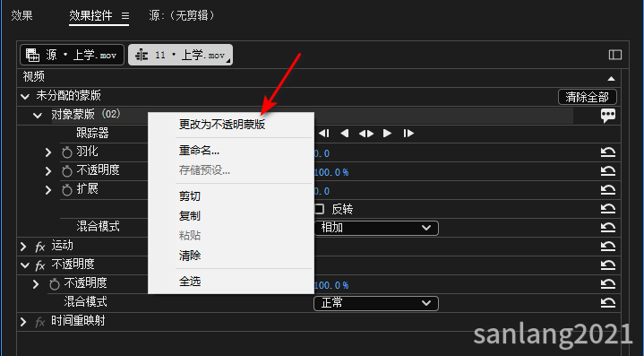Select the 11 · 上学.mov sequence clip button
The height and width of the screenshot is (356, 644).
[180, 55]
